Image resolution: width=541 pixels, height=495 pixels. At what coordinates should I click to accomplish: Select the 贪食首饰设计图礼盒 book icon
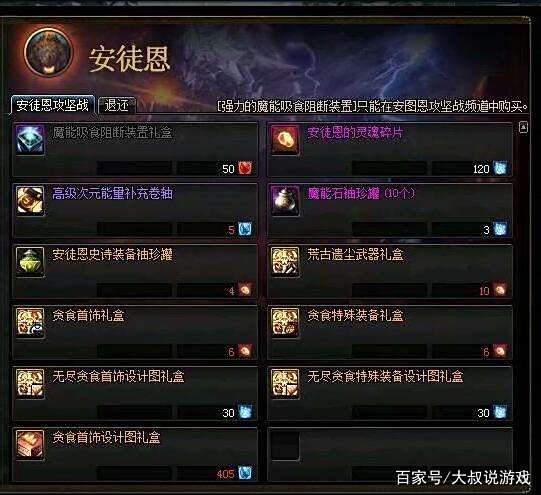30,445
